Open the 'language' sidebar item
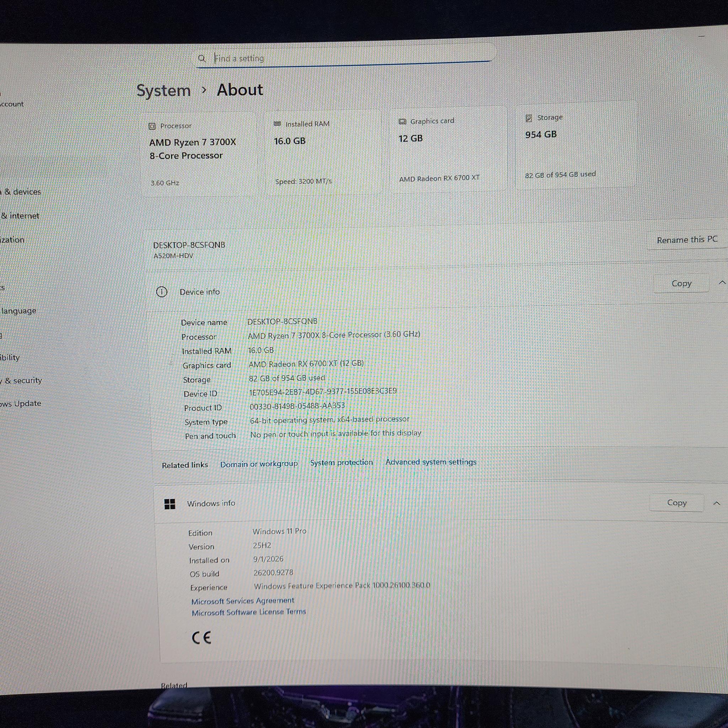This screenshot has height=728, width=728. 18,311
